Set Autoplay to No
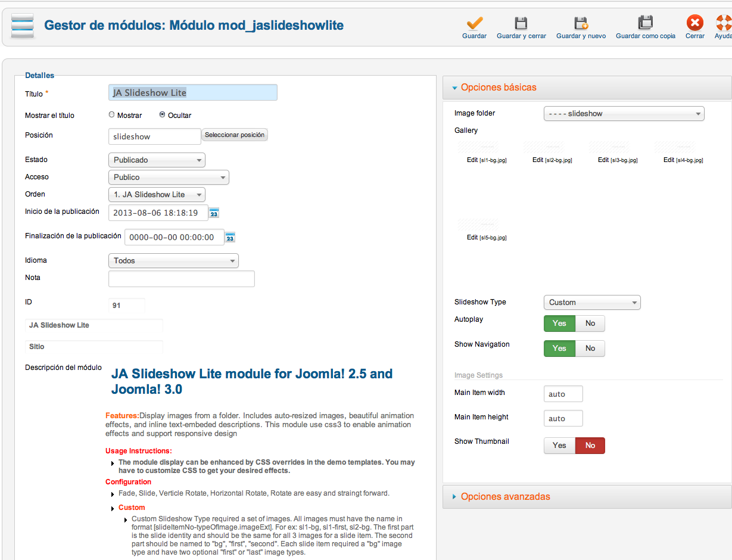The height and width of the screenshot is (560, 732). [x=590, y=323]
